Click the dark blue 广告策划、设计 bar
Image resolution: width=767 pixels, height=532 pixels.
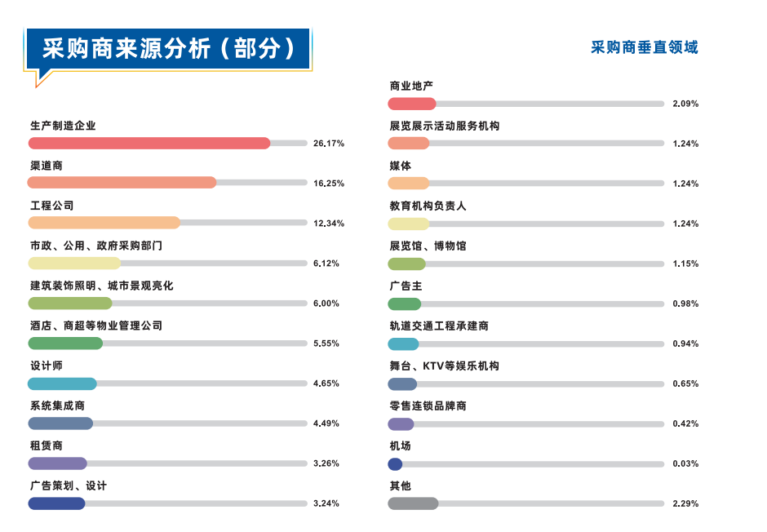[56, 503]
